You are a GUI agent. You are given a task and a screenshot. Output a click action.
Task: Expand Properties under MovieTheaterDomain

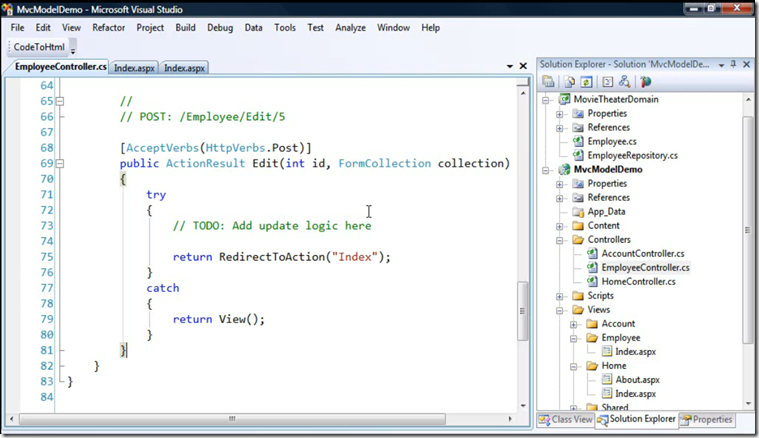(560, 114)
